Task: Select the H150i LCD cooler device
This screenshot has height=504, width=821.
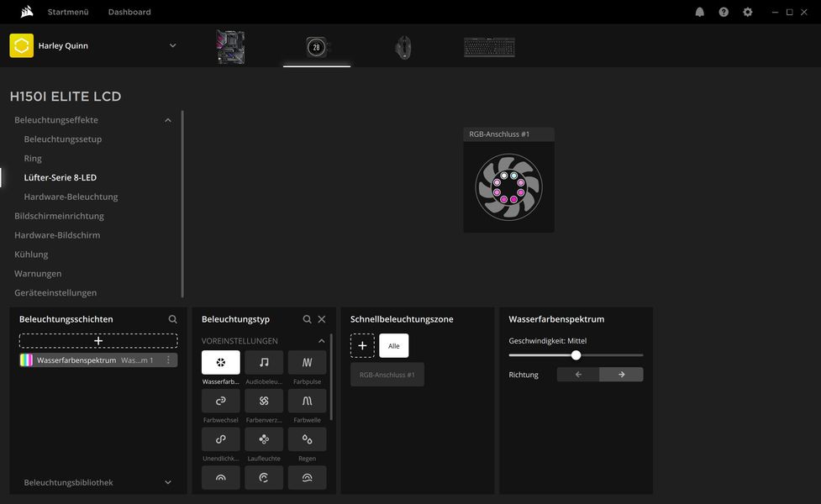Action: coord(316,47)
